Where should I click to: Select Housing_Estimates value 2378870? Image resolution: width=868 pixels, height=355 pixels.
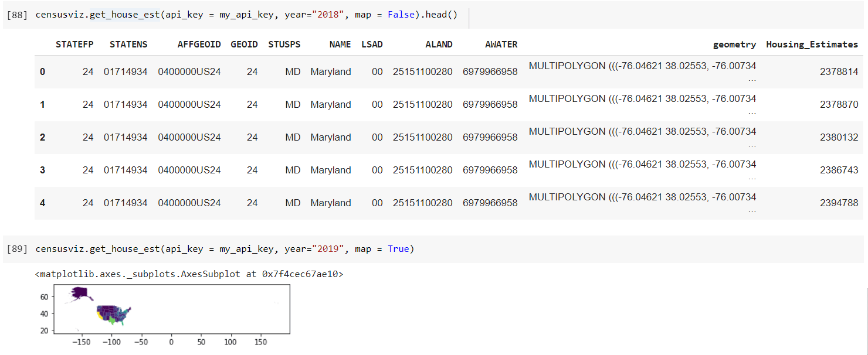pyautogui.click(x=839, y=104)
